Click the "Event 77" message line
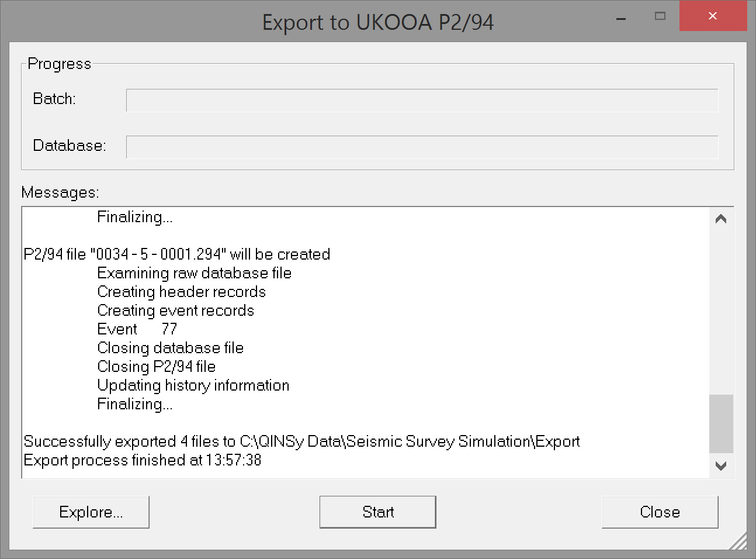756x559 pixels. pyautogui.click(x=137, y=329)
